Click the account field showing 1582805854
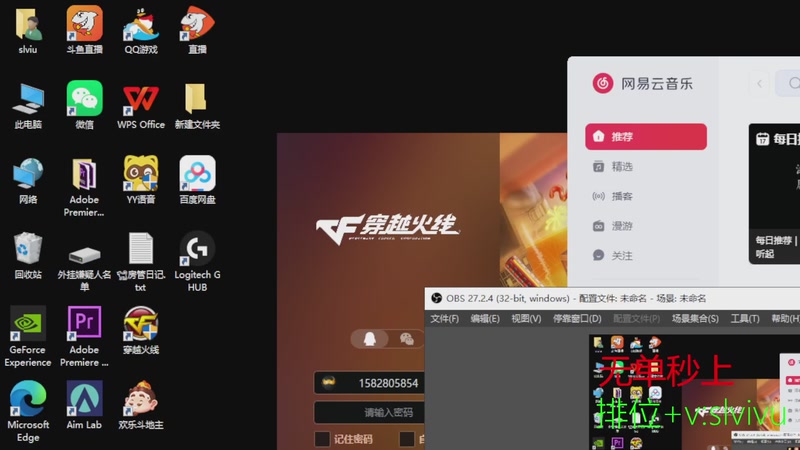800x450 pixels. coord(369,383)
